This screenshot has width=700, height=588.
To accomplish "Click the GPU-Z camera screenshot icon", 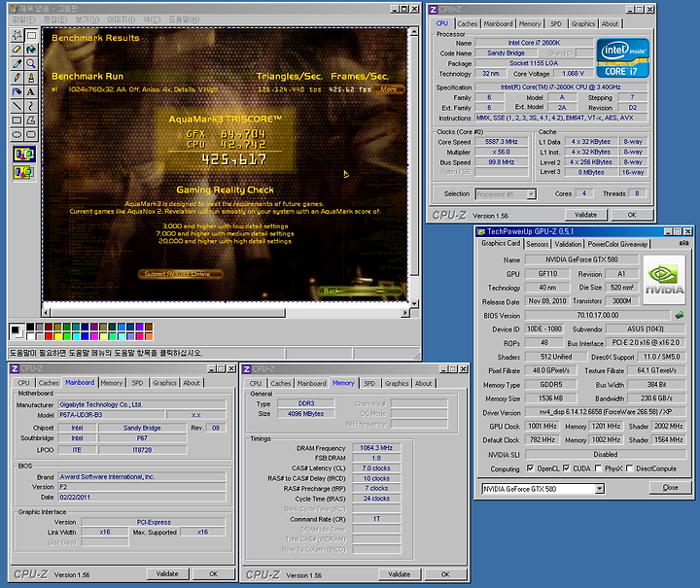I will 683,243.
